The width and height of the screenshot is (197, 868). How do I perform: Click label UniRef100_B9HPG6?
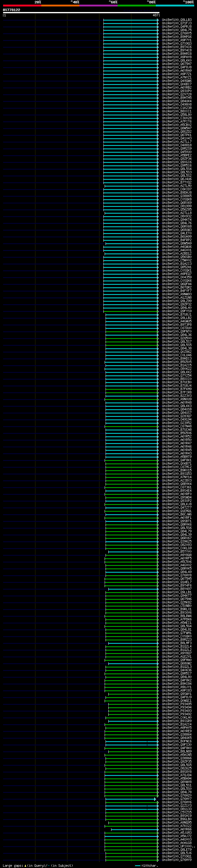[177, 37]
